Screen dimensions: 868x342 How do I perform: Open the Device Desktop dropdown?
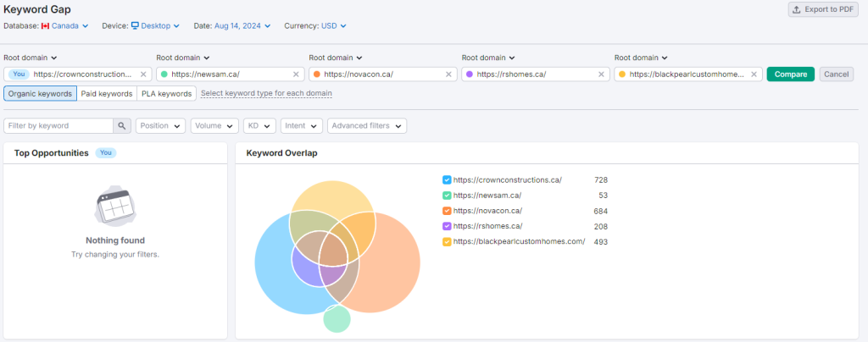pyautogui.click(x=155, y=25)
